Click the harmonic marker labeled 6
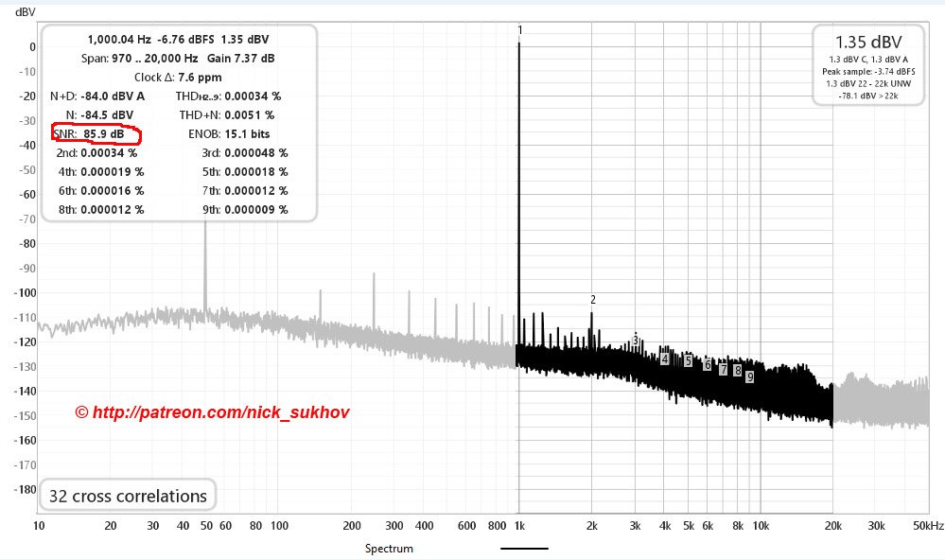 pyautogui.click(x=708, y=365)
